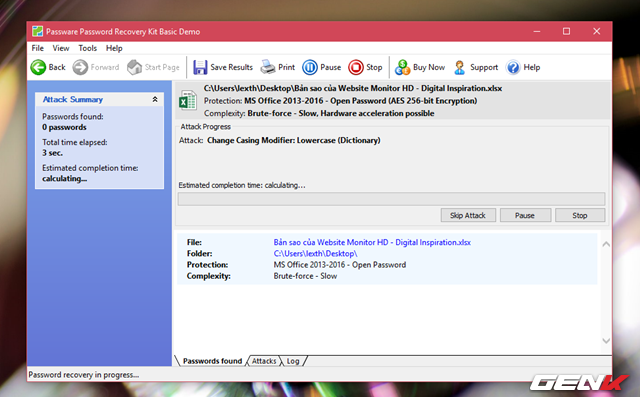Click the Passware app icon in title bar
Image resolution: width=640 pixels, height=397 pixels.
tap(37, 31)
